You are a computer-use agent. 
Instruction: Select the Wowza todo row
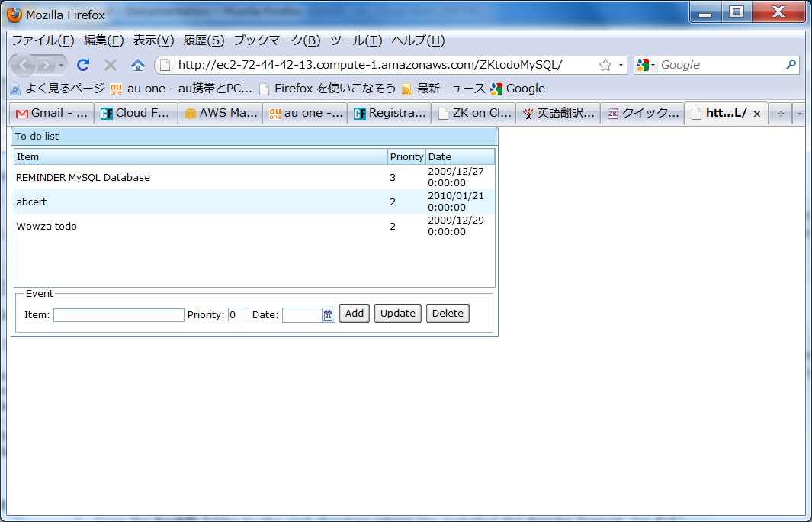(x=254, y=226)
